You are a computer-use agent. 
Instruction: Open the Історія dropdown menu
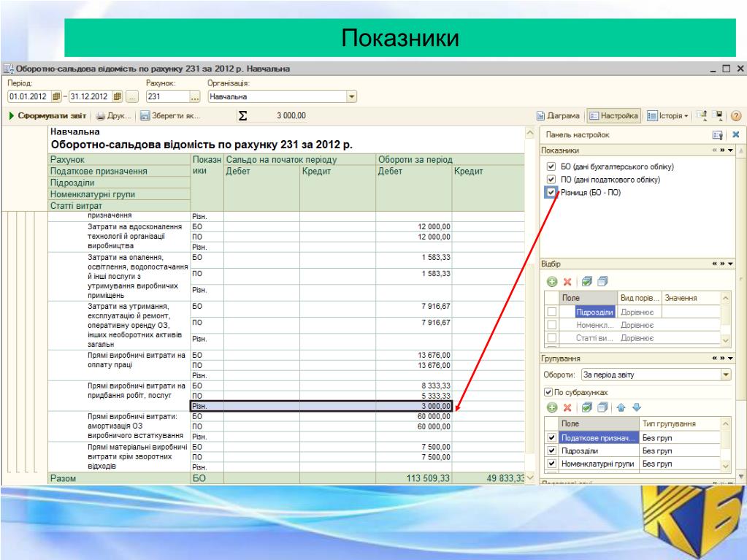click(x=667, y=115)
